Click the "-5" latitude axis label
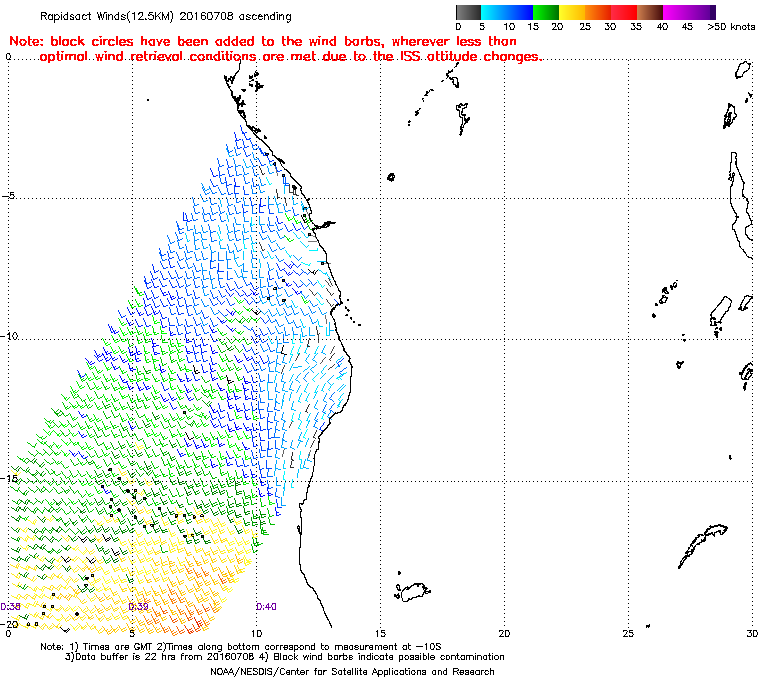This screenshot has height=688, width=760. coord(8,196)
